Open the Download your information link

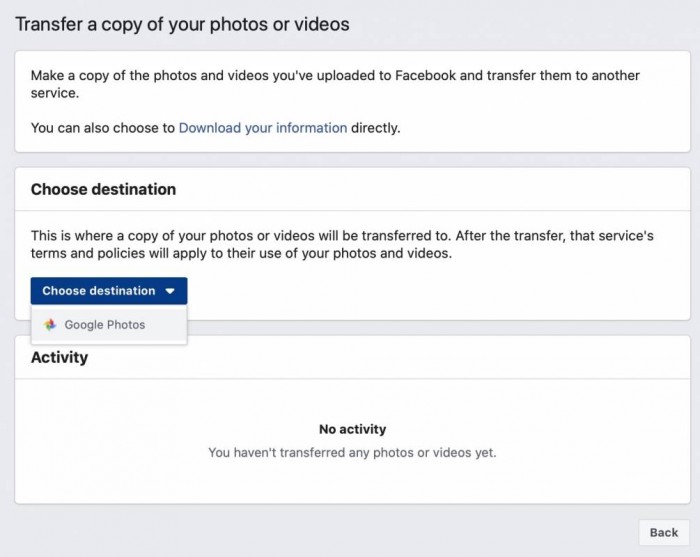(x=263, y=128)
